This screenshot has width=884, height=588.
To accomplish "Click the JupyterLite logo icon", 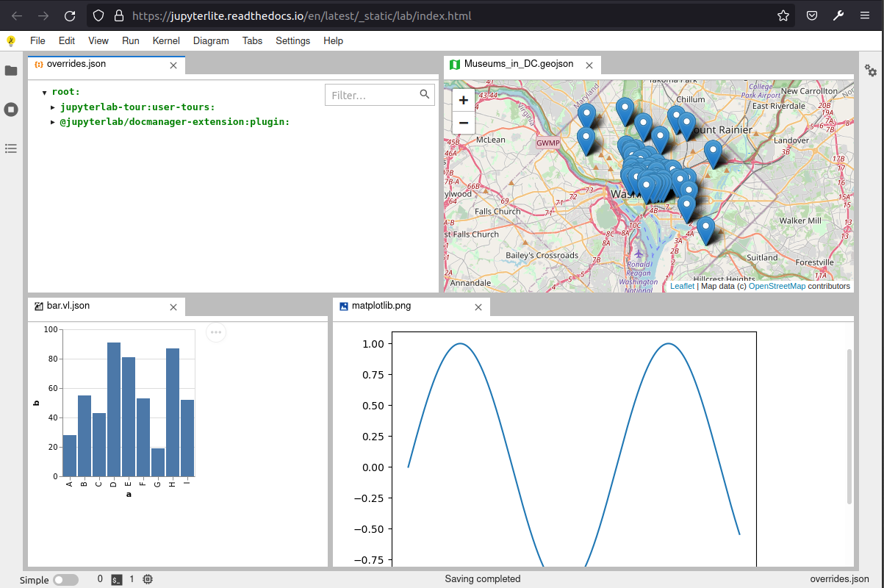I will pos(11,41).
